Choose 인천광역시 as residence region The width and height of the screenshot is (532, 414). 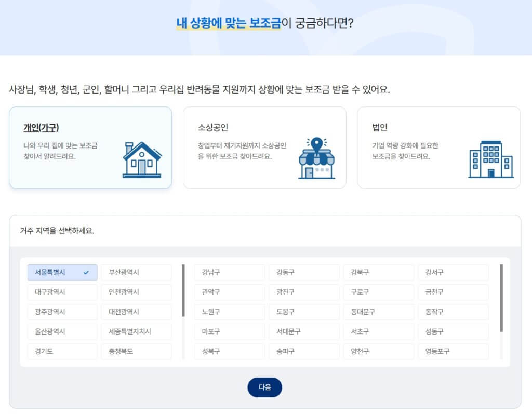click(x=136, y=292)
